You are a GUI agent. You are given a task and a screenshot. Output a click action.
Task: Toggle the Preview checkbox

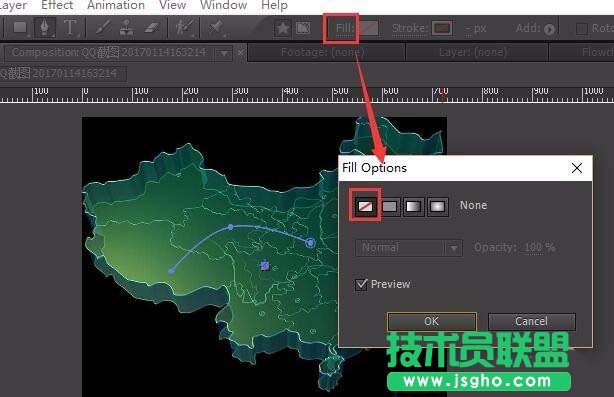(x=361, y=284)
